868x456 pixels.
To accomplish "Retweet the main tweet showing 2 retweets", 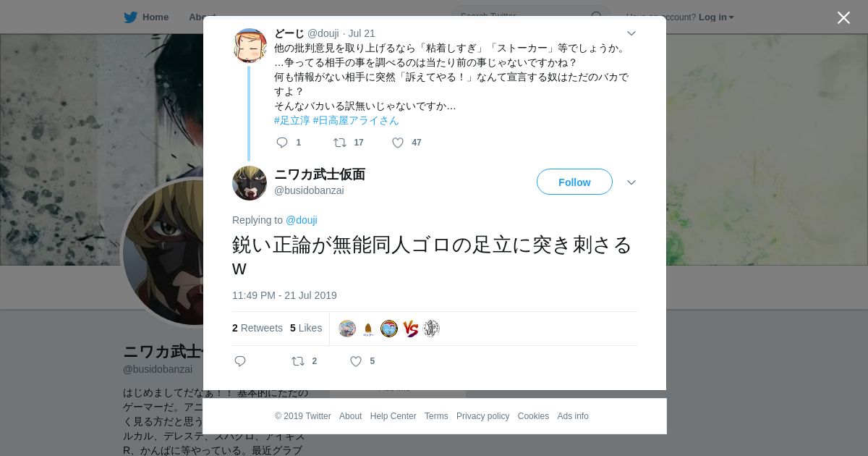I will tap(297, 361).
